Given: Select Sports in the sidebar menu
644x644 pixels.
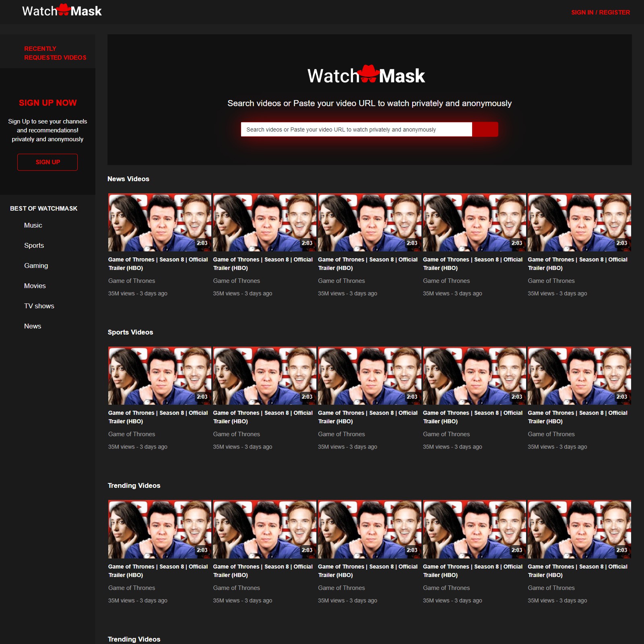Looking at the screenshot, I should (x=34, y=246).
